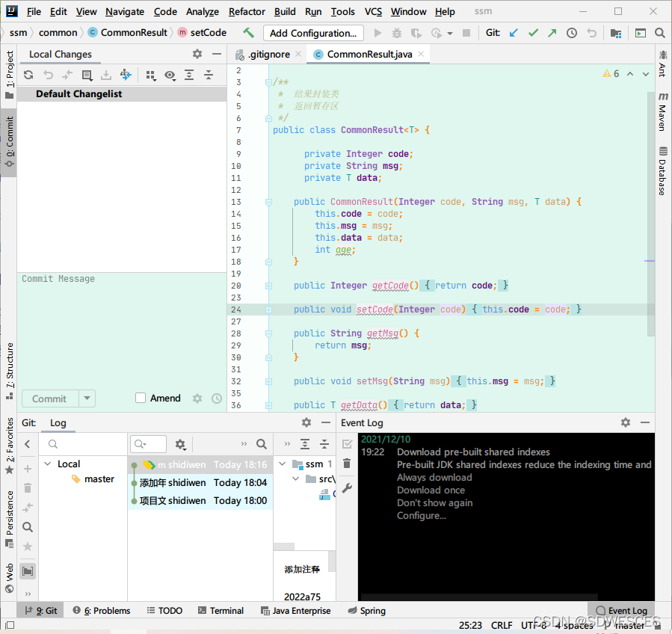Screen dimensions: 672x634
Task: Collapse the getMsg method fold on line 28
Action: [x=268, y=333]
